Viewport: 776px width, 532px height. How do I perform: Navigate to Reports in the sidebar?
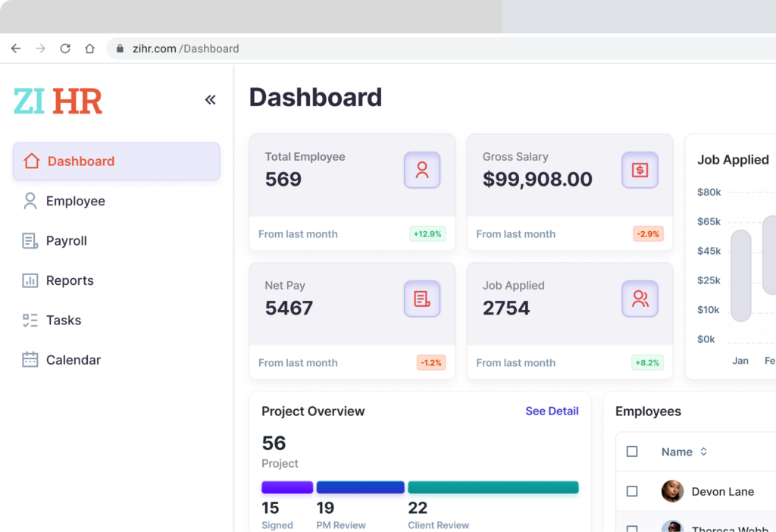pos(69,280)
